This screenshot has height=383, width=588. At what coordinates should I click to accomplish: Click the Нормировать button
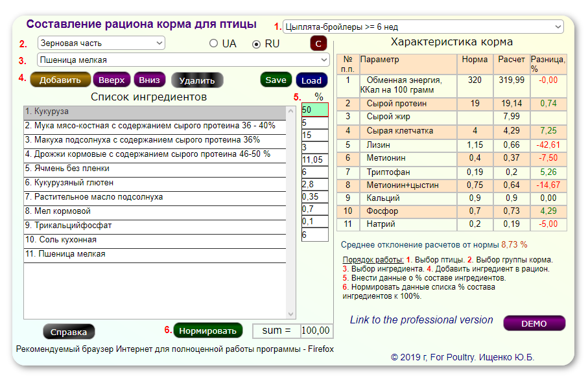point(207,331)
